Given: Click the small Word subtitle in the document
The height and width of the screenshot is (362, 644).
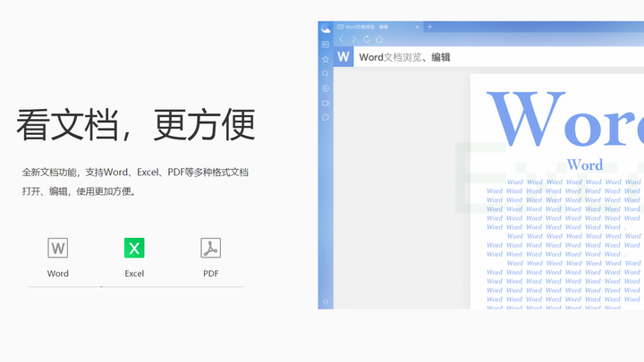Looking at the screenshot, I should (585, 164).
